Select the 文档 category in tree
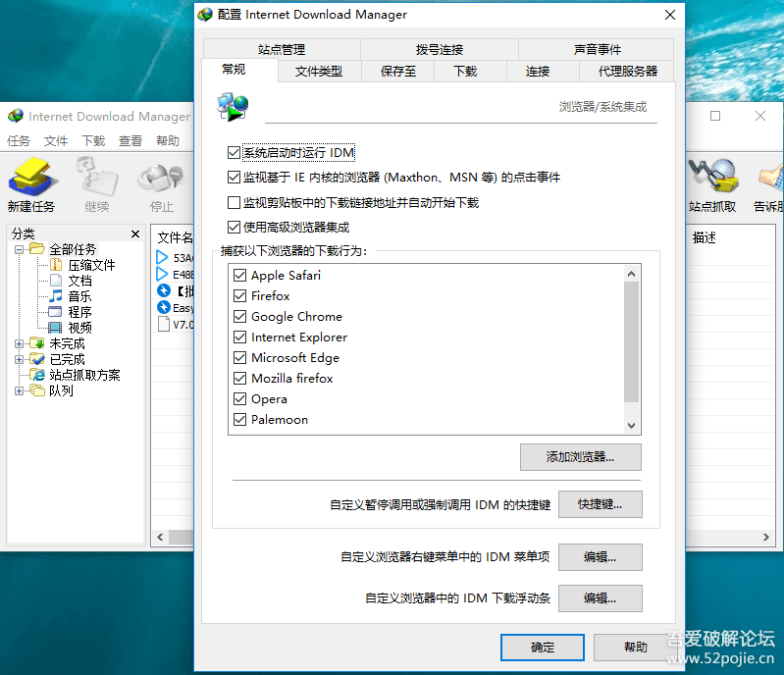 click(x=80, y=281)
